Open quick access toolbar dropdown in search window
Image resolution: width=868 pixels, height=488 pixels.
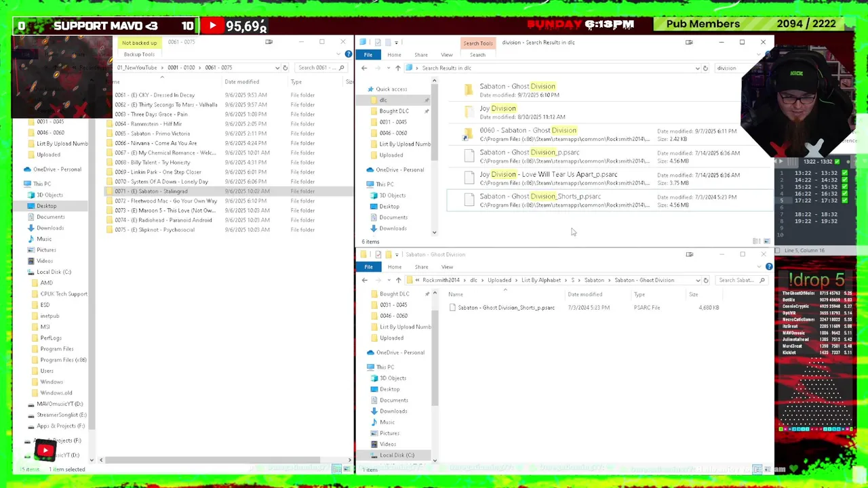397,42
